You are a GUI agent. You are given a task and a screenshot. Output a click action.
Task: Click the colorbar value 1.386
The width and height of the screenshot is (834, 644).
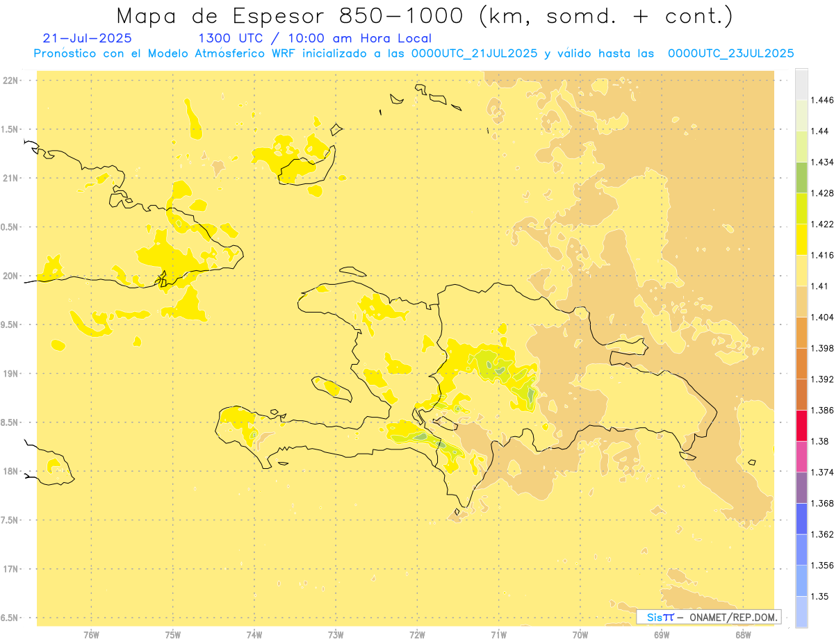[x=822, y=410]
